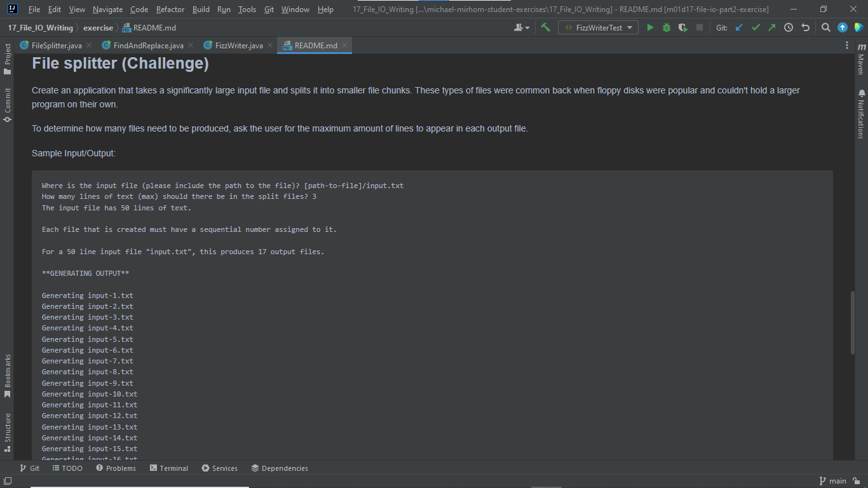
Task: Toggle the Terminal tool window
Action: pos(168,468)
